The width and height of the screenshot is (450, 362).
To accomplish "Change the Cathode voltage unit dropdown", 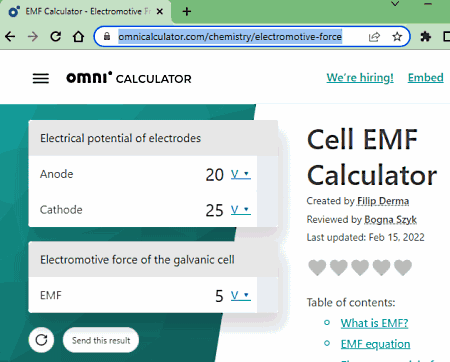I will (x=241, y=210).
